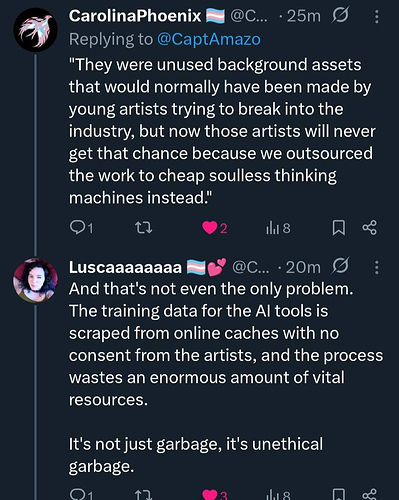Open Luscaaaaaaaa's profile picture
Viewport: 399px width, 500px height.
point(35,280)
